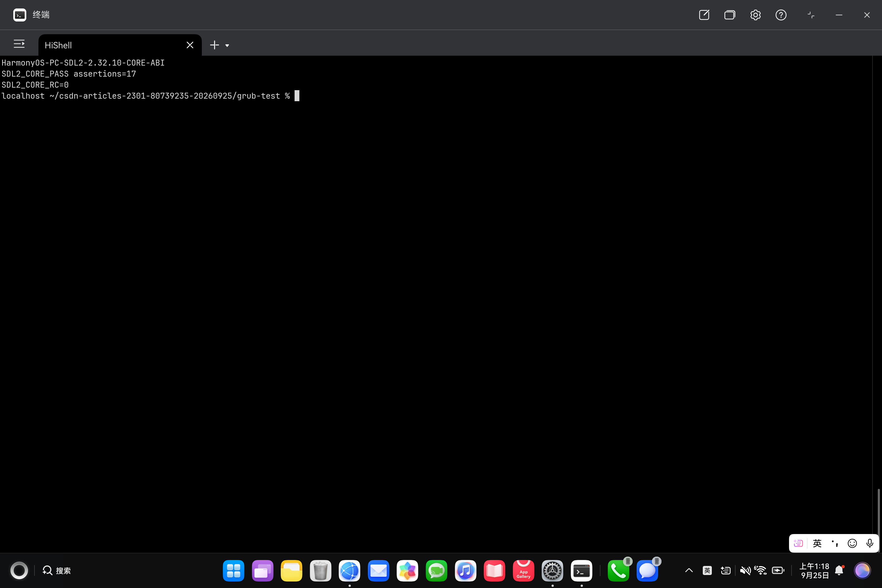Open new window icon in terminal title bar

coord(704,15)
